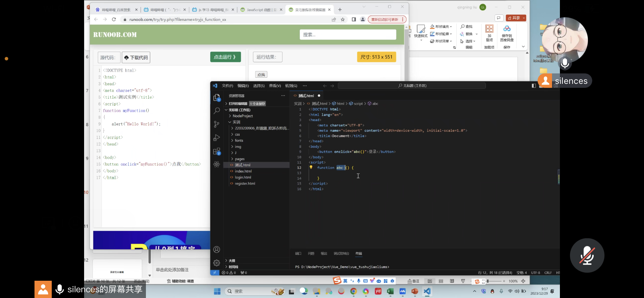Start PowerPoint slide show from status bar
644x298 pixels.
pos(463,281)
